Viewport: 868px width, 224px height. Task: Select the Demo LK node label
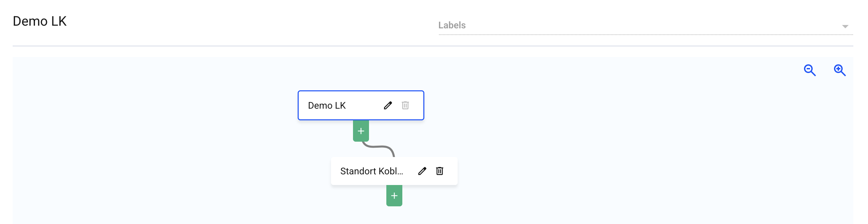[x=327, y=106]
